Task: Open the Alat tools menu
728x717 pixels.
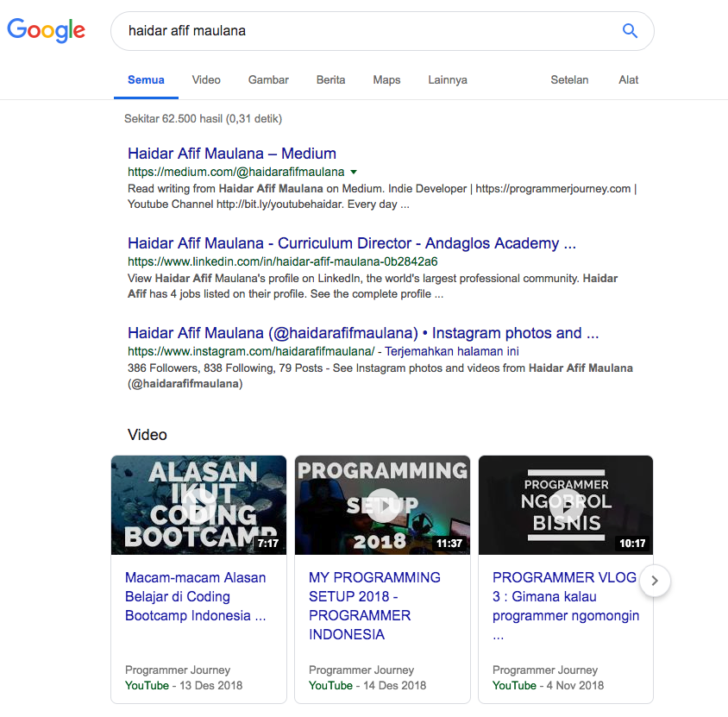Action: [x=628, y=80]
